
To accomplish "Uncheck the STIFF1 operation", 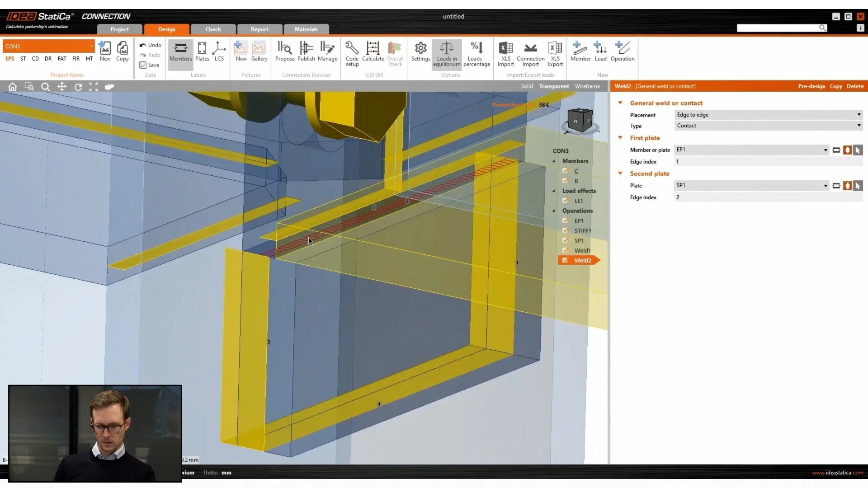I will [566, 230].
